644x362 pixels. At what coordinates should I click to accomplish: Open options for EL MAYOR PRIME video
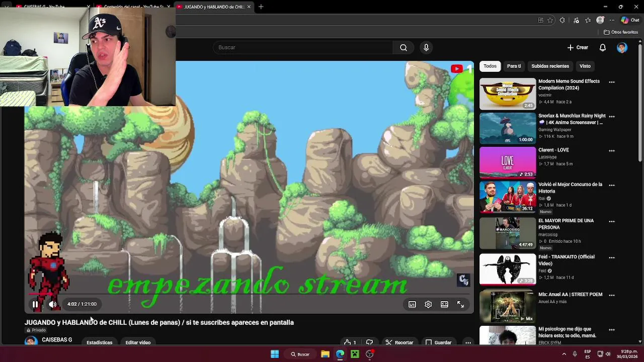[612, 221]
